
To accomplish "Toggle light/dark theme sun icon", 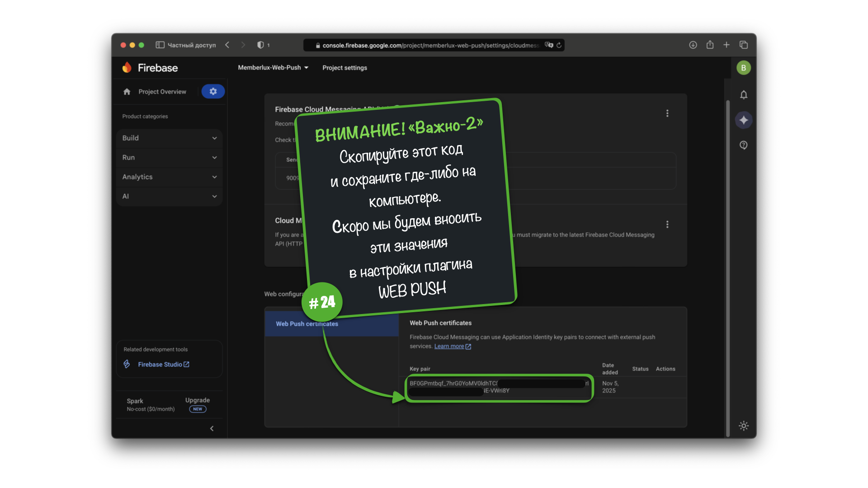I will point(744,426).
